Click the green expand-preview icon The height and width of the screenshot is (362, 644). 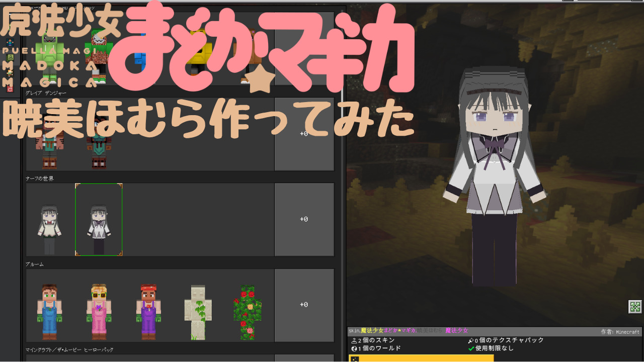tap(635, 307)
